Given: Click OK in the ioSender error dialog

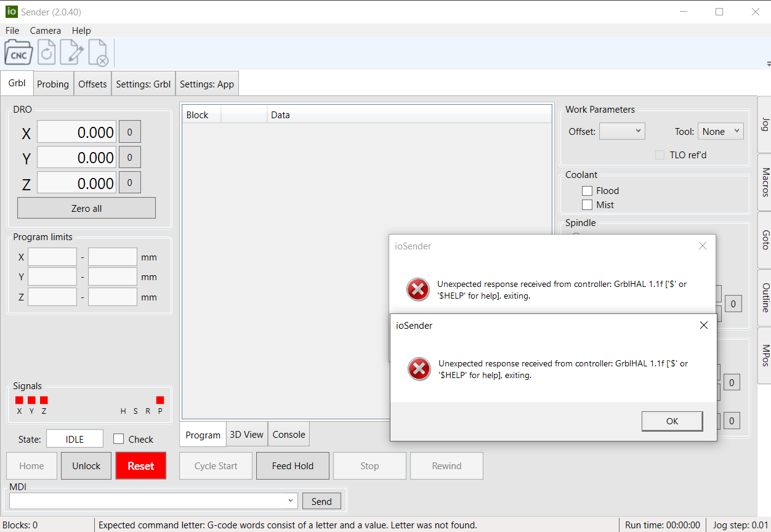Looking at the screenshot, I should 672,421.
